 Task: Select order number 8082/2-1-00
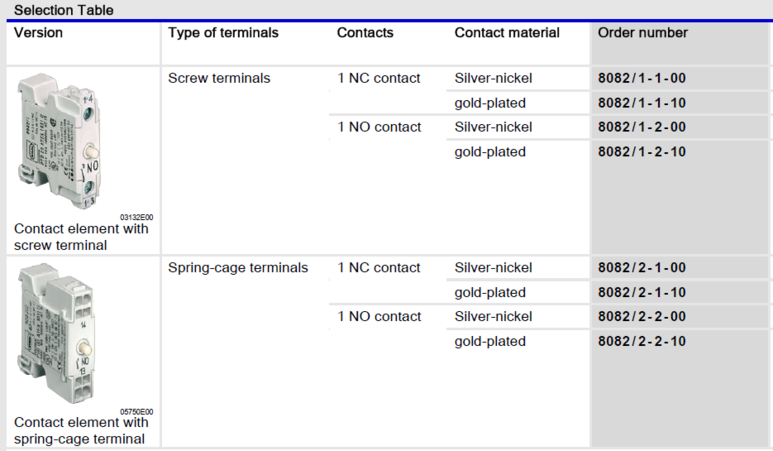[641, 268]
